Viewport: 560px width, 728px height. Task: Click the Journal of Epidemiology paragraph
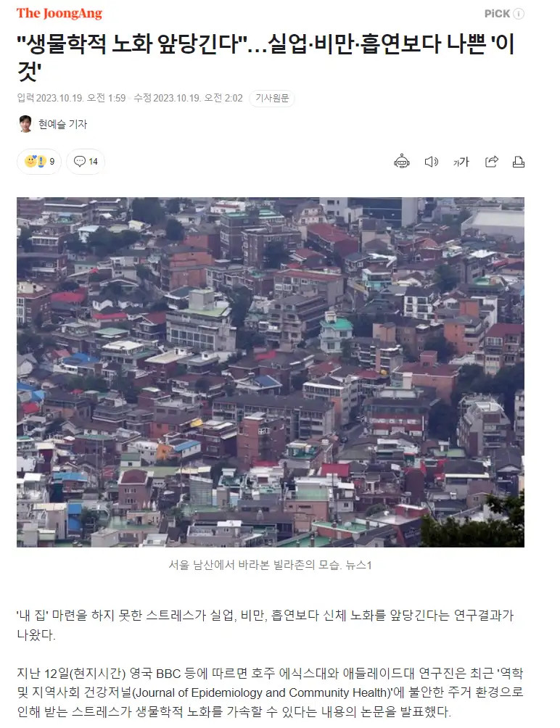[271, 692]
